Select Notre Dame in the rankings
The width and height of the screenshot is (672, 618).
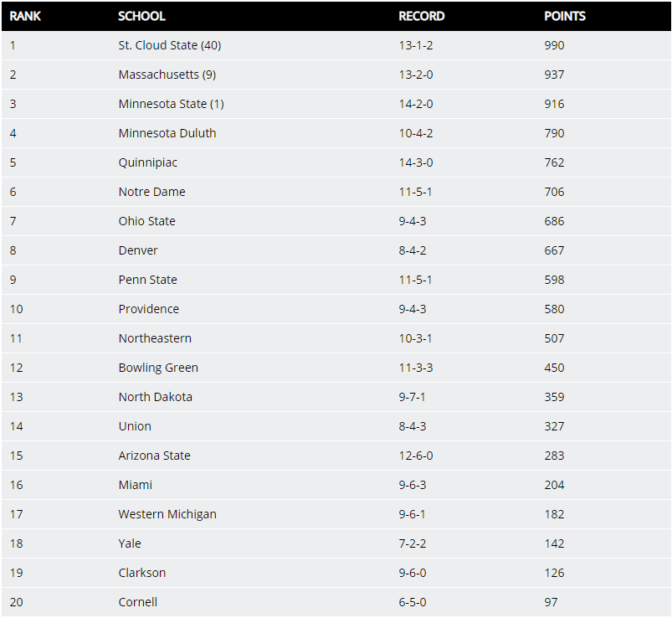click(151, 192)
